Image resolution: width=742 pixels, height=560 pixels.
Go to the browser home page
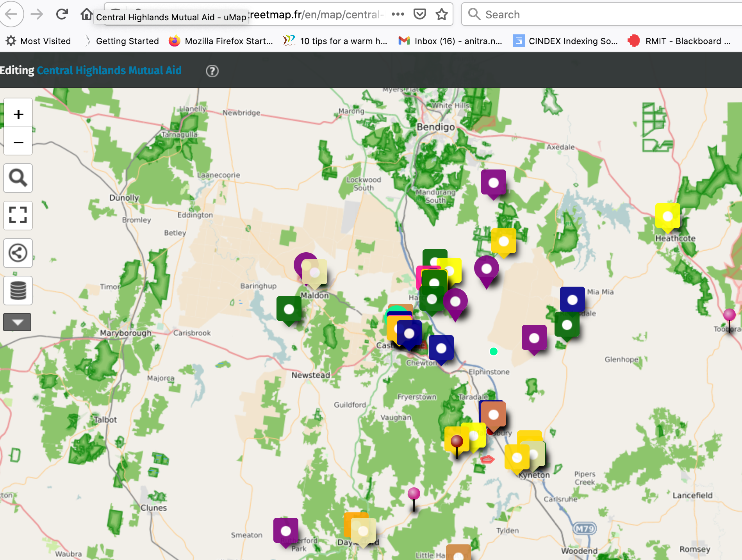click(86, 14)
